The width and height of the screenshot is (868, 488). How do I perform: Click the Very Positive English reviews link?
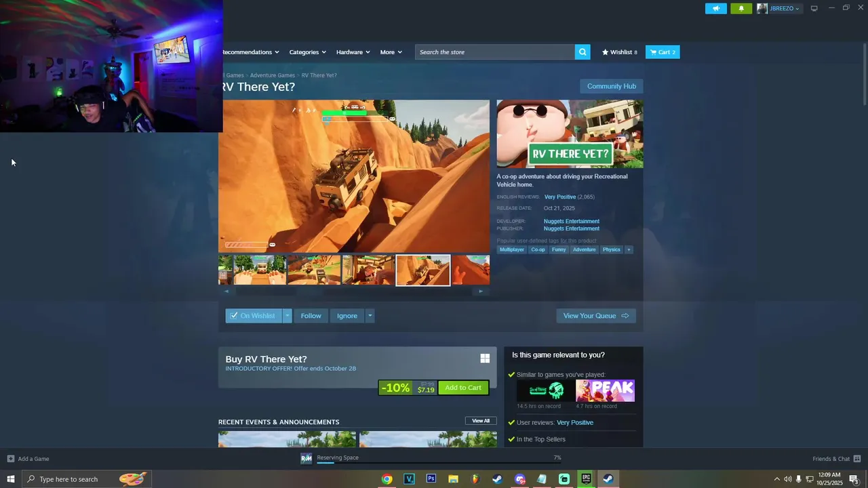point(560,197)
